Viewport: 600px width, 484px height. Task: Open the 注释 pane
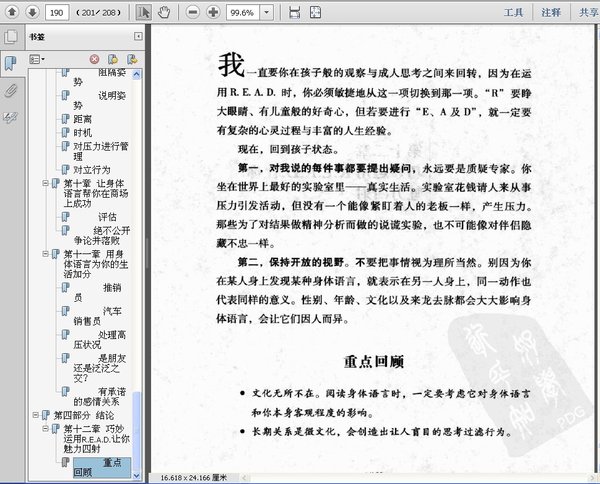click(551, 12)
